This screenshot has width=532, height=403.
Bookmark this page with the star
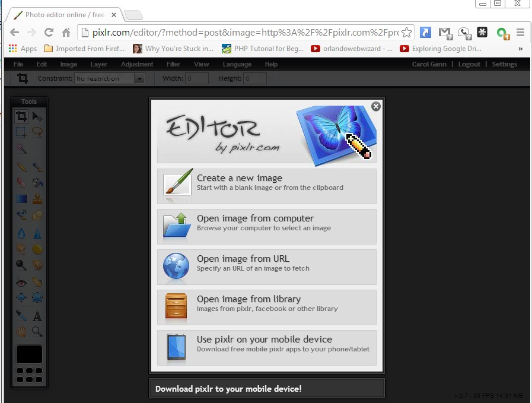tap(406, 33)
